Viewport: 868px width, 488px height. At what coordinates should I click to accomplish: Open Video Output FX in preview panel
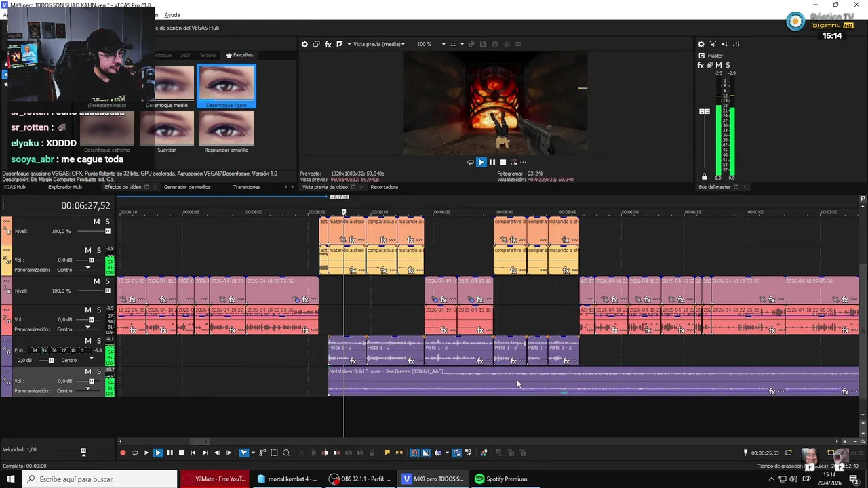pyautogui.click(x=328, y=44)
